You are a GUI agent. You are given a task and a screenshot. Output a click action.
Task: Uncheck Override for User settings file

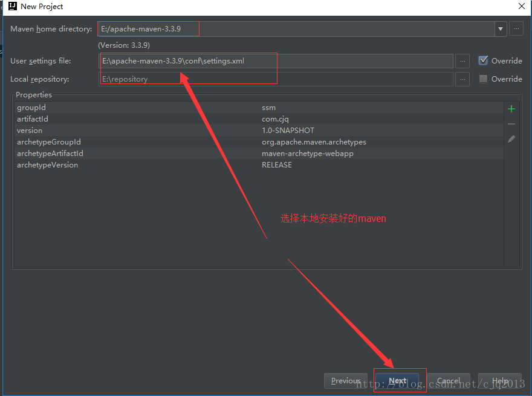483,60
